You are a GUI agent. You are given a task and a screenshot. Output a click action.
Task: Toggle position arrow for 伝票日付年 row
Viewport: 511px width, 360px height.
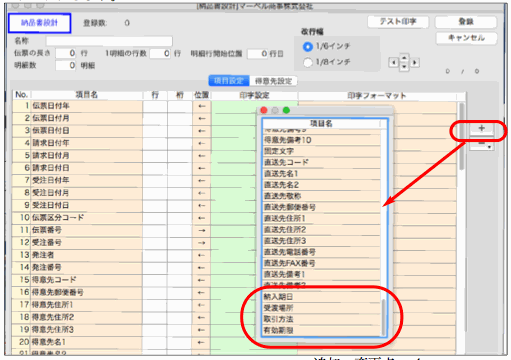point(202,106)
